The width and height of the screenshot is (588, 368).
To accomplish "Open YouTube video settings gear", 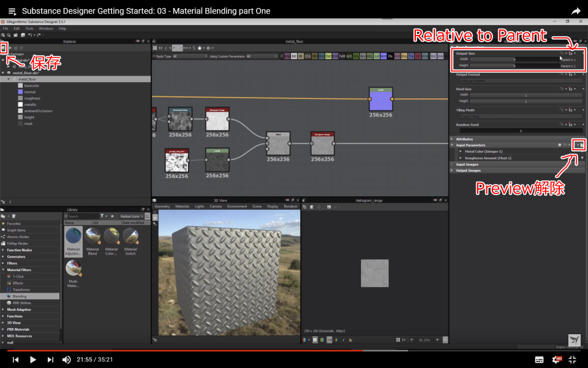I will [556, 359].
